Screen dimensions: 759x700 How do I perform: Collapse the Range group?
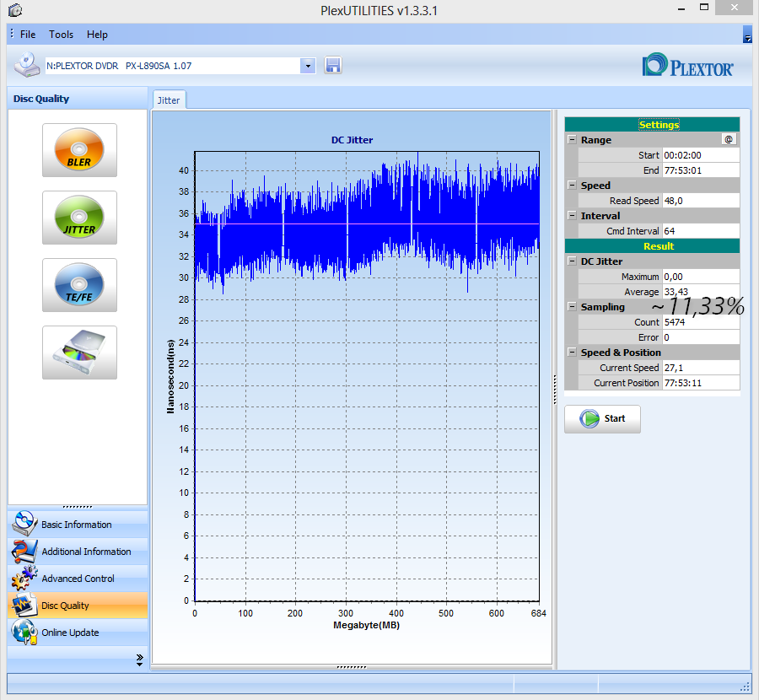tap(572, 139)
